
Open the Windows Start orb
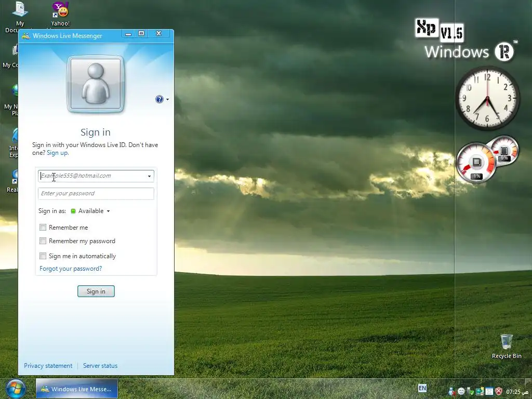[x=16, y=389]
